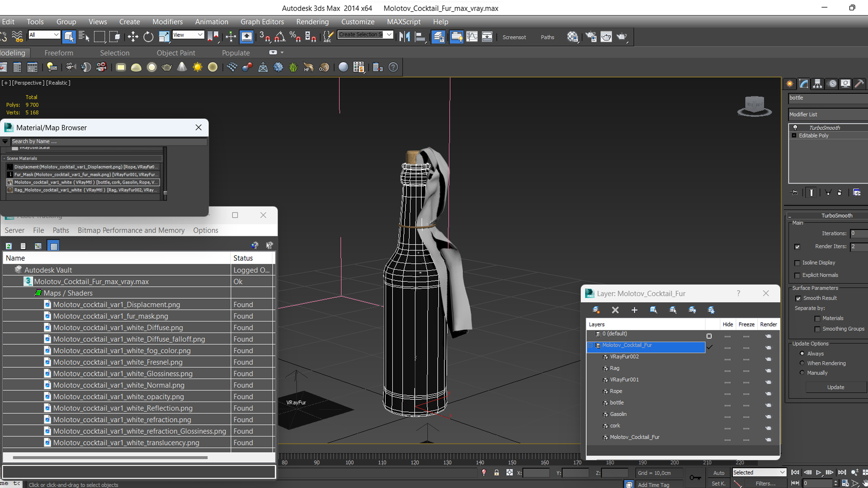868x488 pixels.
Task: Click the question mark help icon in ribbon
Action: [x=393, y=67]
